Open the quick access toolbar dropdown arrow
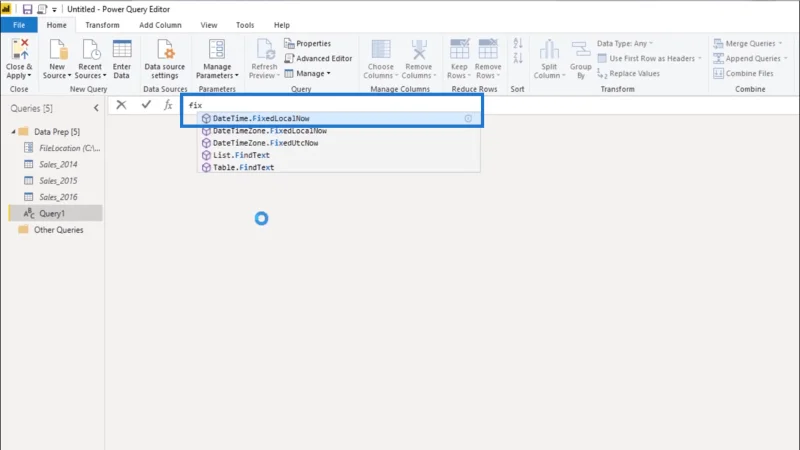This screenshot has height=450, width=800. (54, 10)
